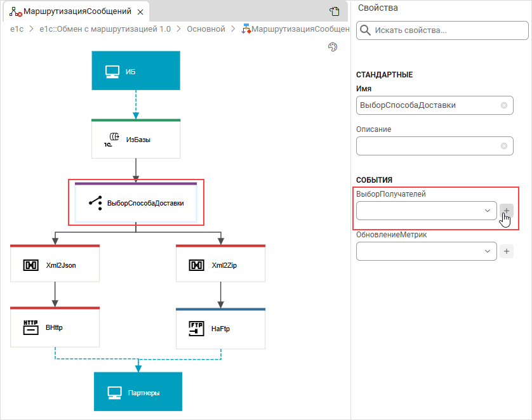Add a handler for ОбновлениеМетрик with plus button
Viewport: 532px width, 420px height.
coord(506,252)
